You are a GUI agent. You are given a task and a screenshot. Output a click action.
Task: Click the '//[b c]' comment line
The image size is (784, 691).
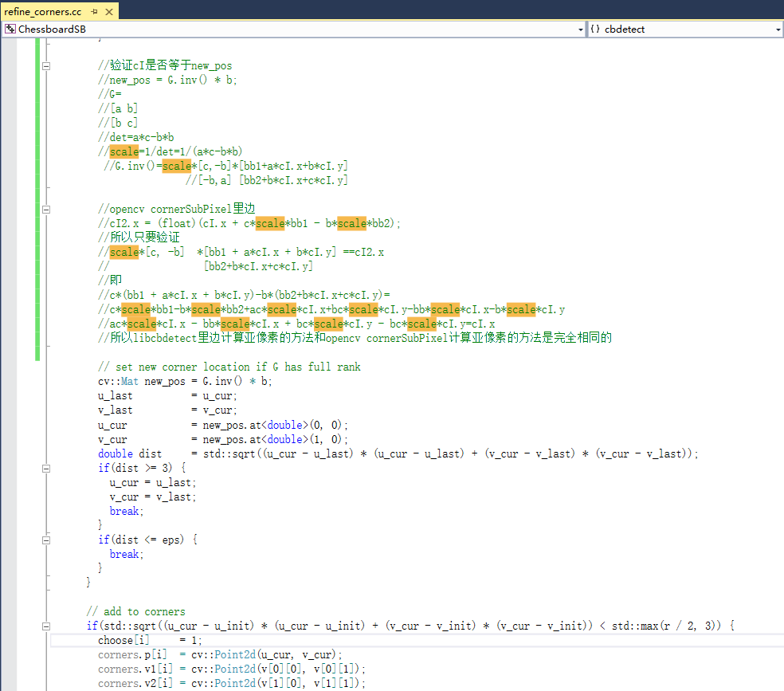118,123
